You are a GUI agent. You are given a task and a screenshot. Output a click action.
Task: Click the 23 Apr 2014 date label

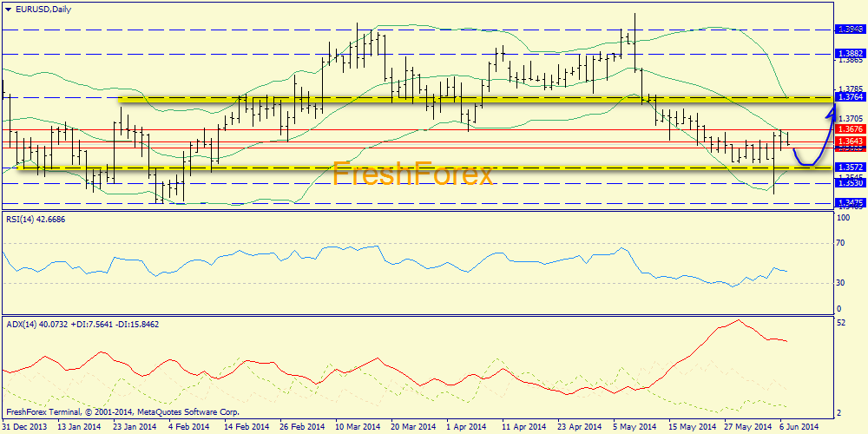click(x=578, y=427)
